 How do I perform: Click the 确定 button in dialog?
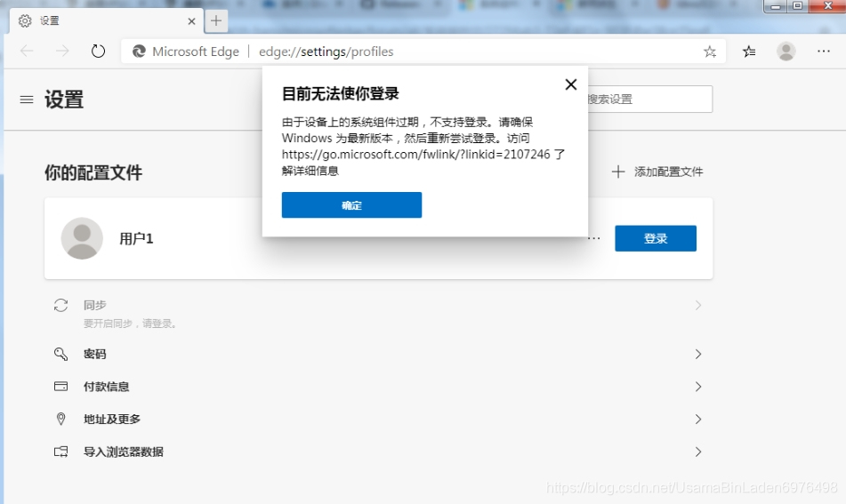(x=351, y=204)
